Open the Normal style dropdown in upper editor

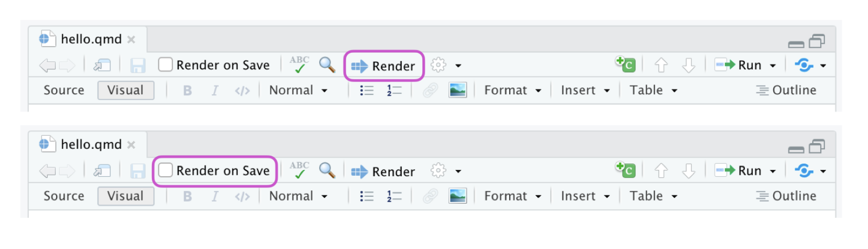[298, 90]
